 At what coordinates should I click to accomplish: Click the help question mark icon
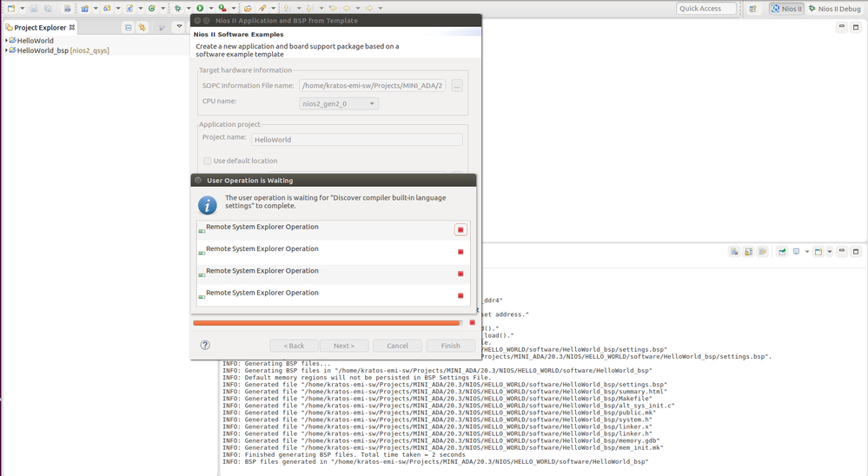coord(205,345)
